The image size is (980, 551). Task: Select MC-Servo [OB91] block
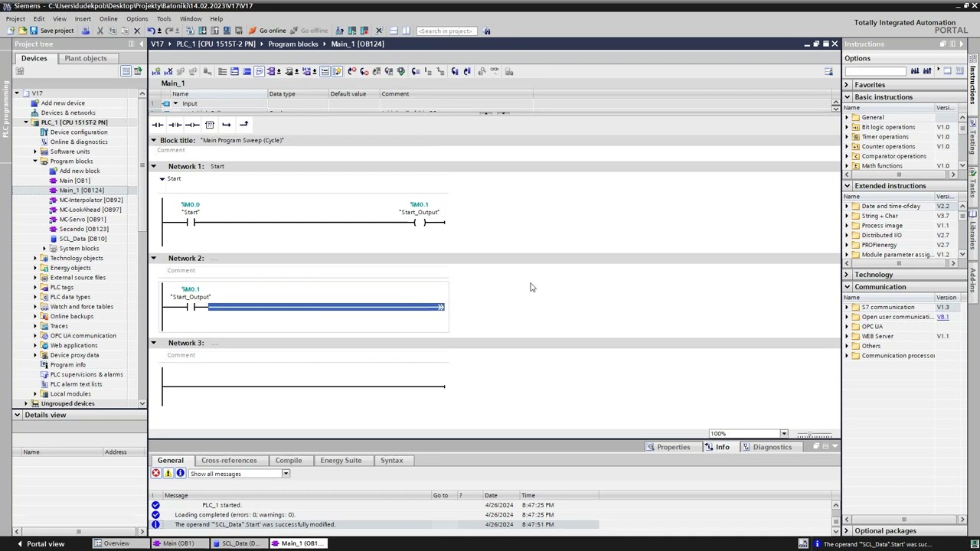tap(82, 220)
